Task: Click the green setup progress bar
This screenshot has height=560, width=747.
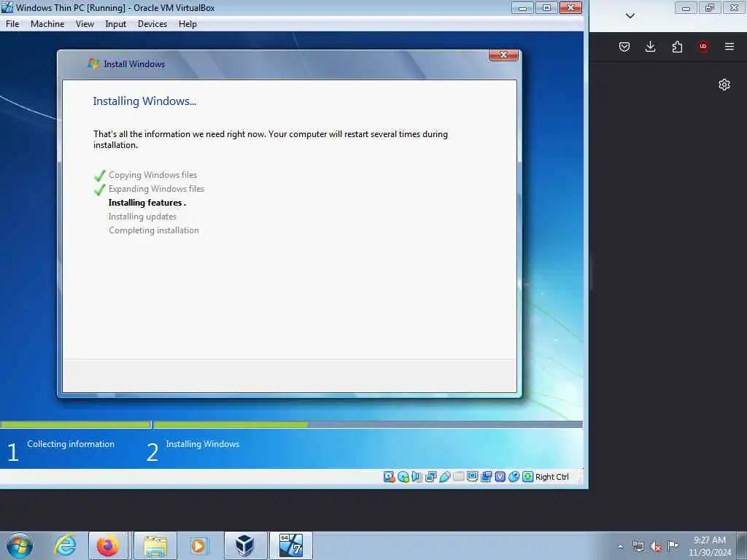Action: point(231,424)
